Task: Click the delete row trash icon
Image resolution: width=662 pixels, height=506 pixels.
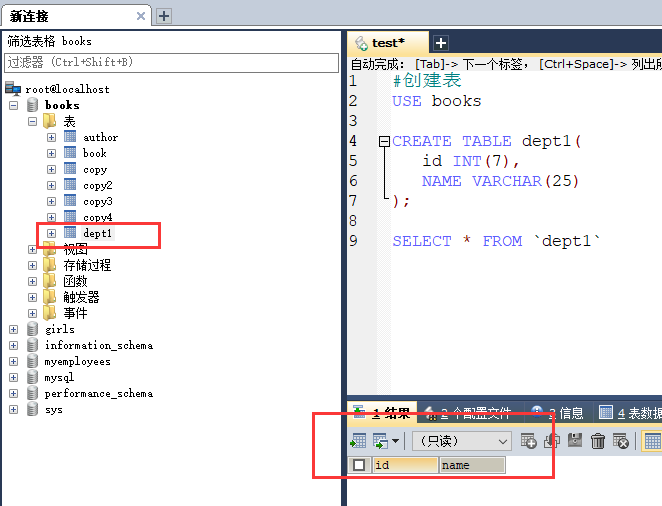Action: click(597, 441)
